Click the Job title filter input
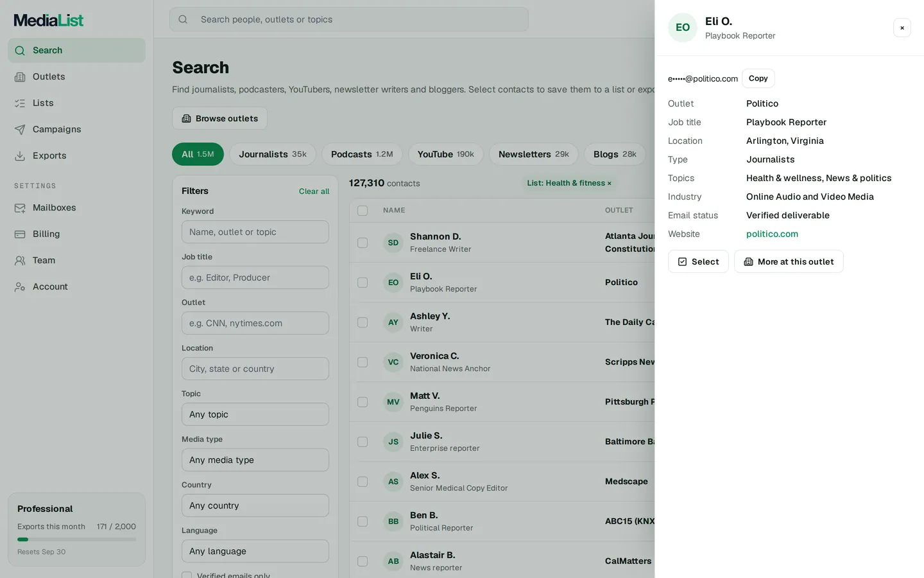Image resolution: width=924 pixels, height=578 pixels. 255,277
